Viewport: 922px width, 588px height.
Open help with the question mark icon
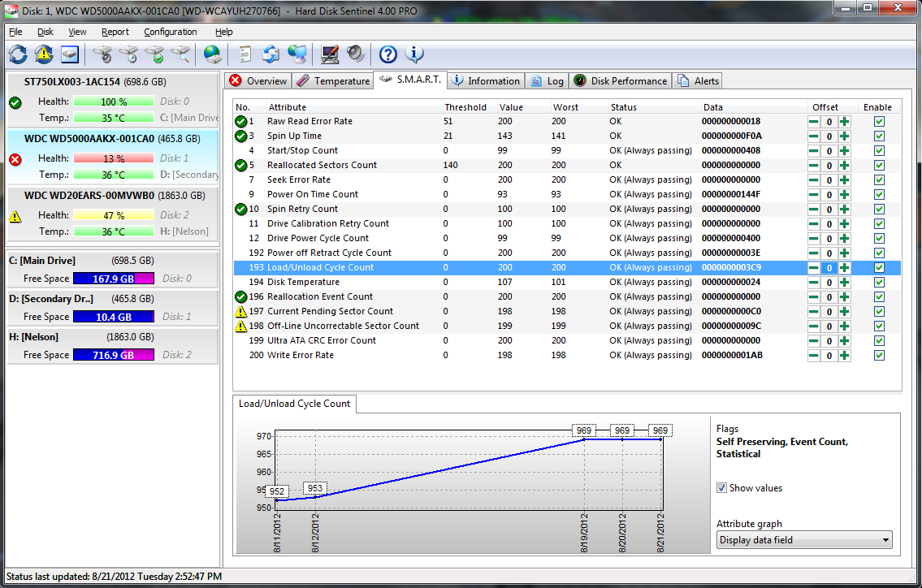click(x=388, y=54)
